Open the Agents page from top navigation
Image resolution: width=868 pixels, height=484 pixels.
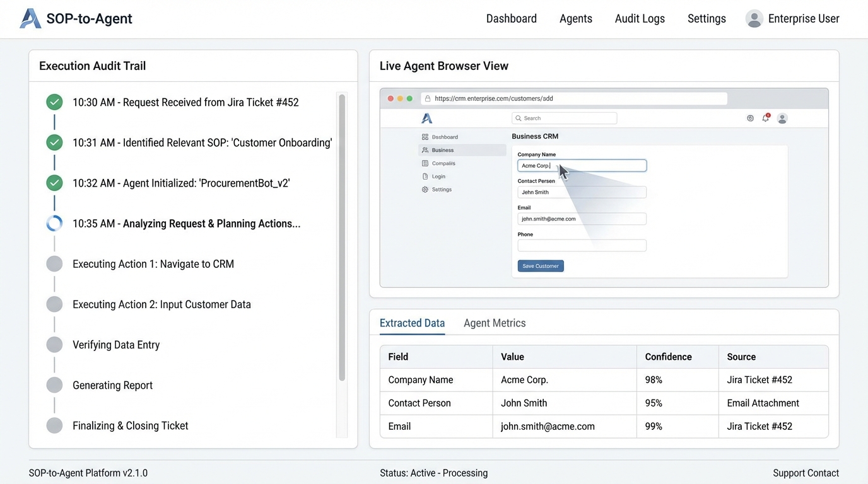[575, 19]
